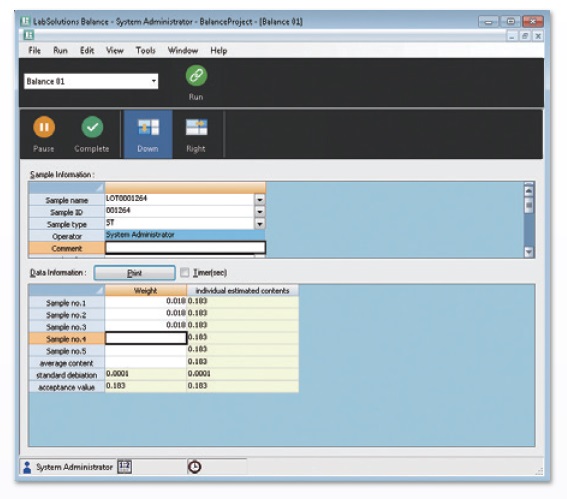567x499 pixels.
Task: Open the Run menu
Action: tap(60, 50)
